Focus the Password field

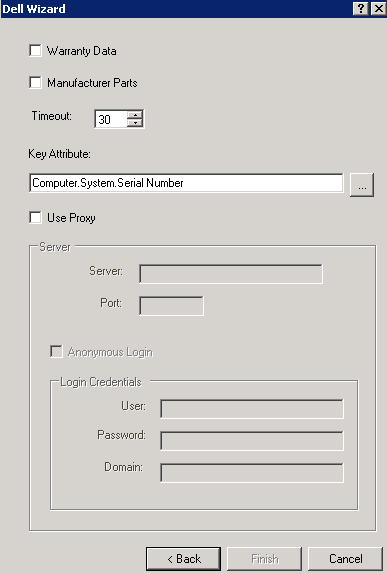click(252, 441)
